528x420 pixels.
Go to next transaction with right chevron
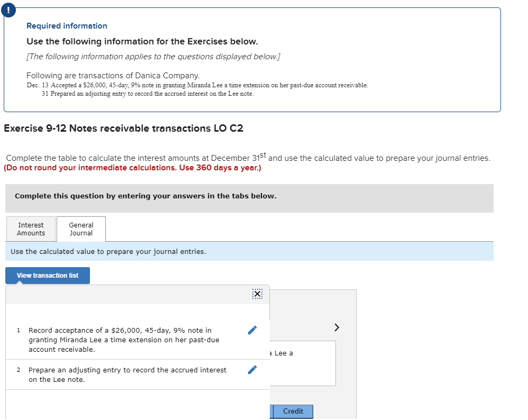click(x=336, y=327)
